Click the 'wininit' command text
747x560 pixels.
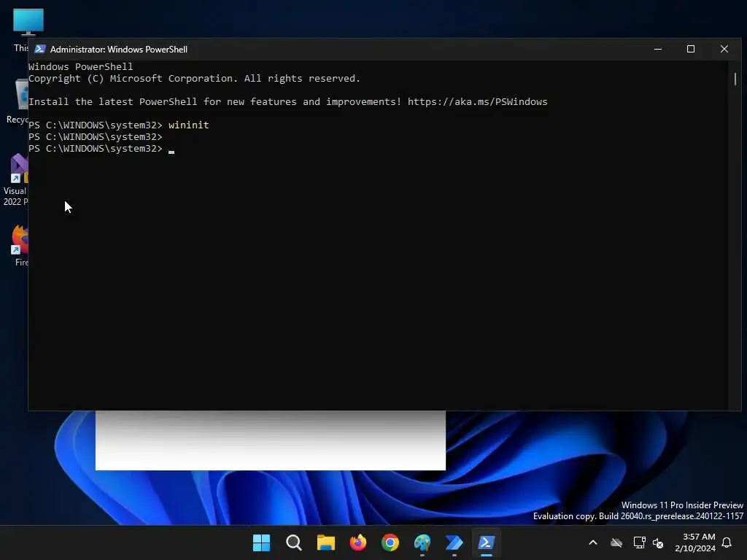pos(189,125)
